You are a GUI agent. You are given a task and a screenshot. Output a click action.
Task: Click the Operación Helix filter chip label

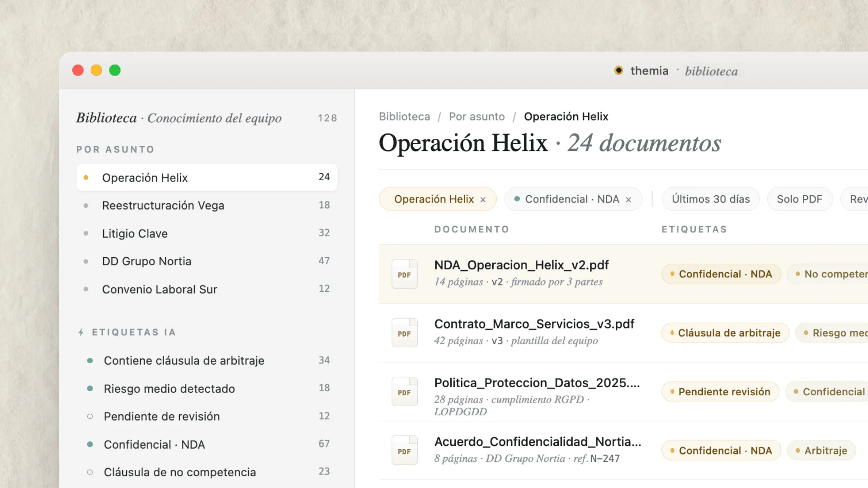[434, 199]
